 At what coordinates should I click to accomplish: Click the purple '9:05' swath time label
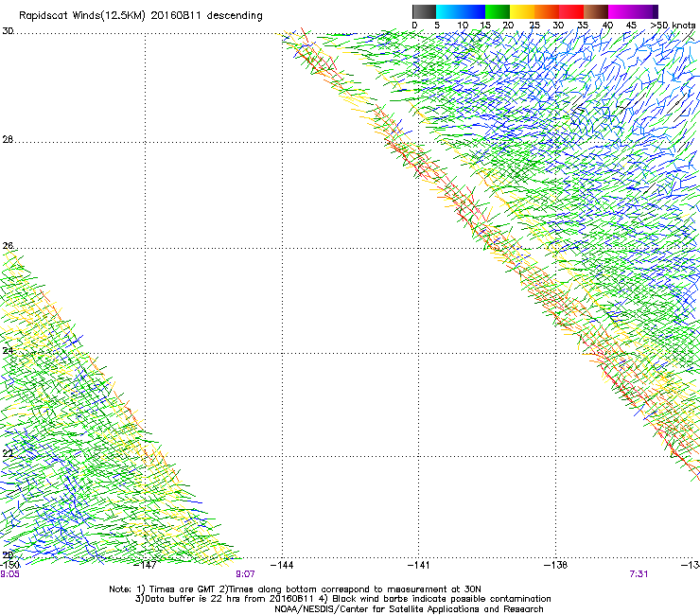click(x=9, y=574)
